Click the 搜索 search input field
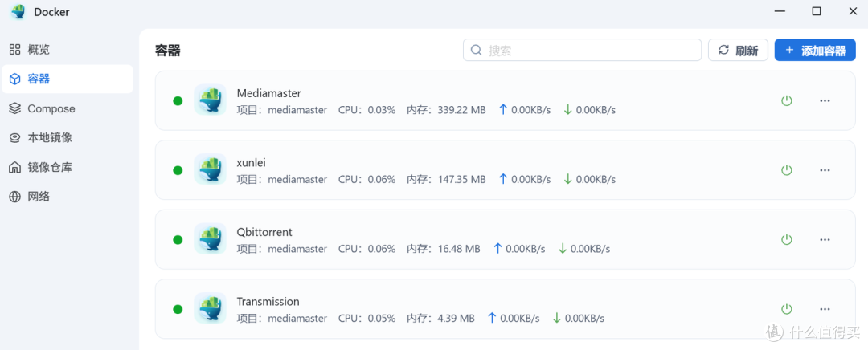868x350 pixels. [x=583, y=50]
